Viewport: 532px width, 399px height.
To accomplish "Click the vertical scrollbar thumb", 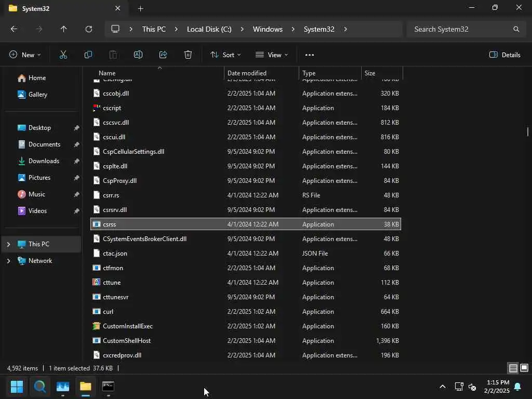I will pos(528,131).
